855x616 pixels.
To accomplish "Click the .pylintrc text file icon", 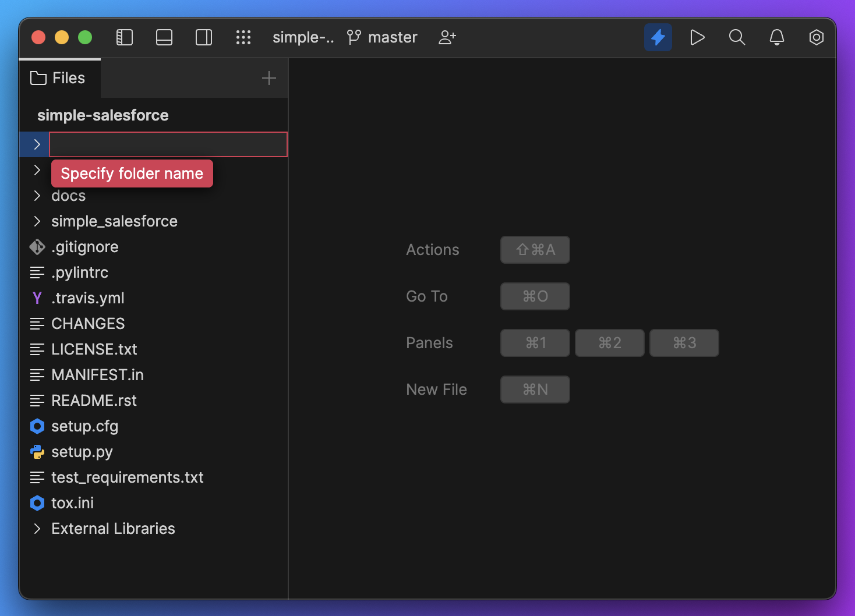I will tap(37, 272).
